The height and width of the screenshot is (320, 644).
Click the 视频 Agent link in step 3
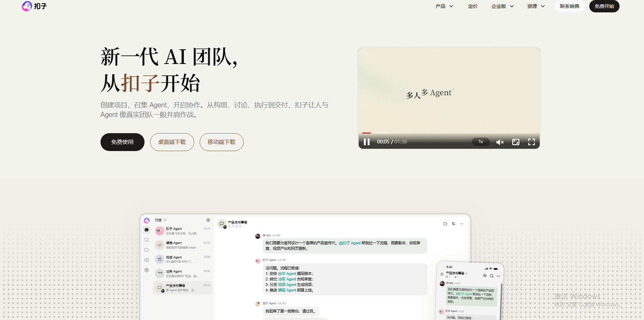[287, 285]
